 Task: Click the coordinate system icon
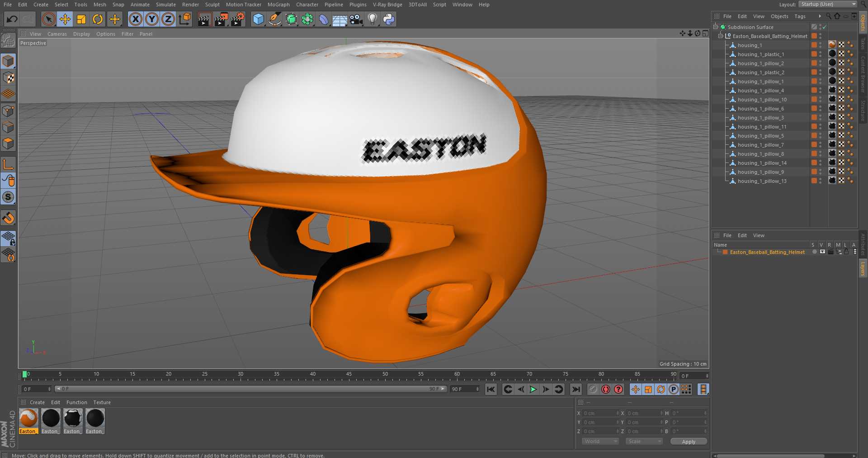[184, 19]
